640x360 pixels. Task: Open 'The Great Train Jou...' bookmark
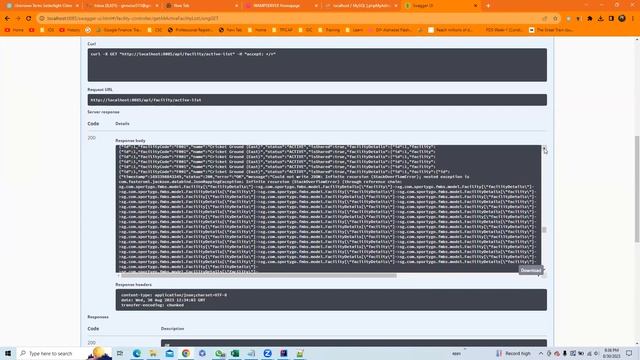[551, 30]
